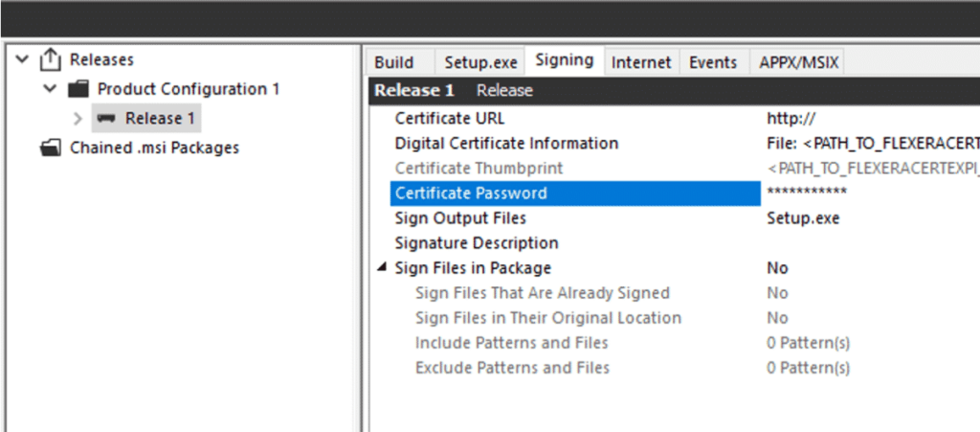Click the masked Certificate Password value
This screenshot has height=432, width=980.
pyautogui.click(x=806, y=192)
